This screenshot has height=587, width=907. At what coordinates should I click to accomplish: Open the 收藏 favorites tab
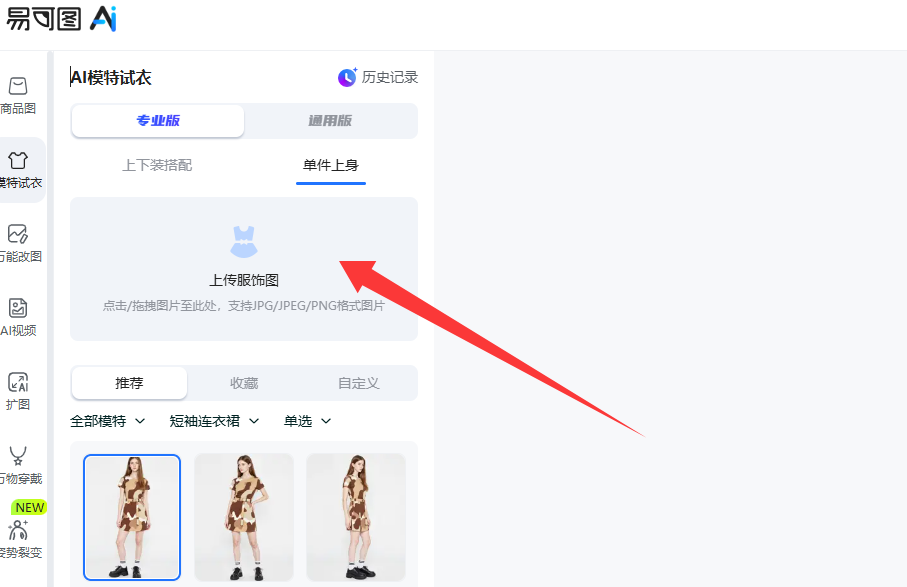(244, 383)
